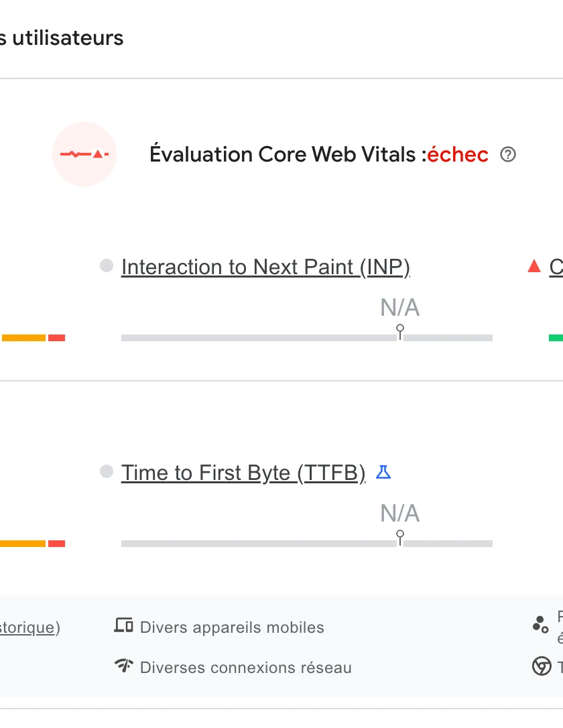Click the red distribution bar segment beside TTFB
Image resolution: width=563 pixels, height=728 pixels.
[x=57, y=543]
